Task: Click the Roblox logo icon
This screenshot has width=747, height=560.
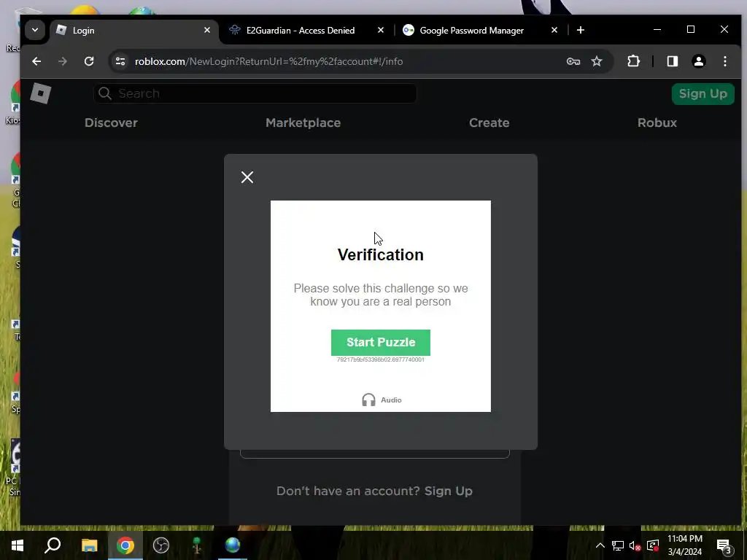Action: pyautogui.click(x=41, y=93)
